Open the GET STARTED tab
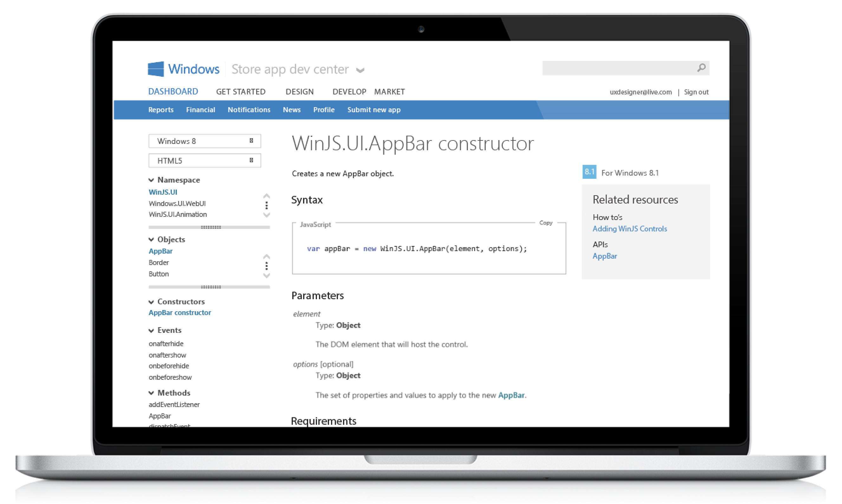 [x=241, y=92]
